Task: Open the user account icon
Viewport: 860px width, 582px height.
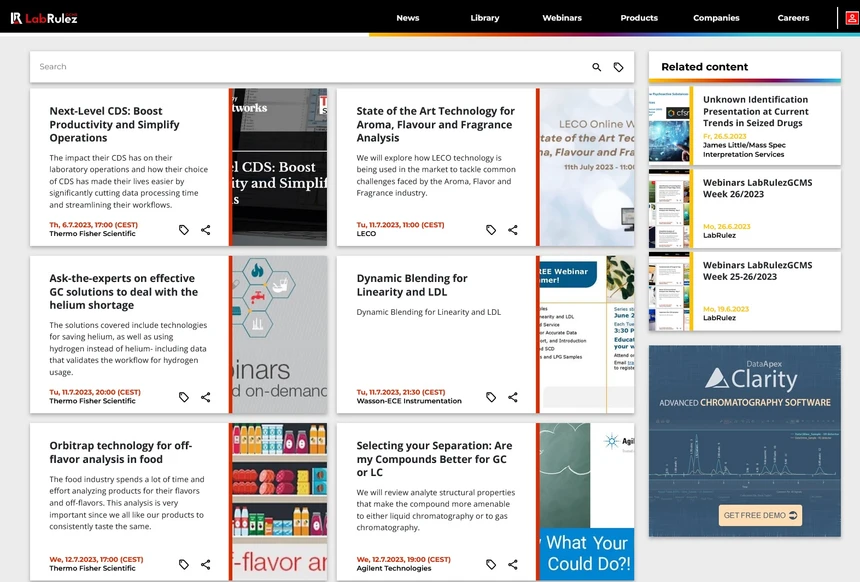Action: tap(851, 18)
